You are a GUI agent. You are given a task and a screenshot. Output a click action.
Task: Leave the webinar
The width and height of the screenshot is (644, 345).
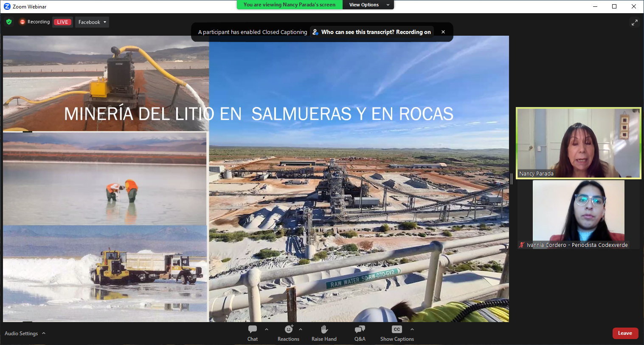(625, 333)
